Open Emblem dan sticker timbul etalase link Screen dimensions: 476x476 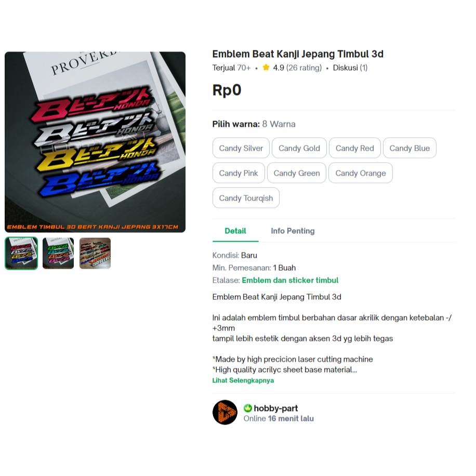pyautogui.click(x=290, y=280)
